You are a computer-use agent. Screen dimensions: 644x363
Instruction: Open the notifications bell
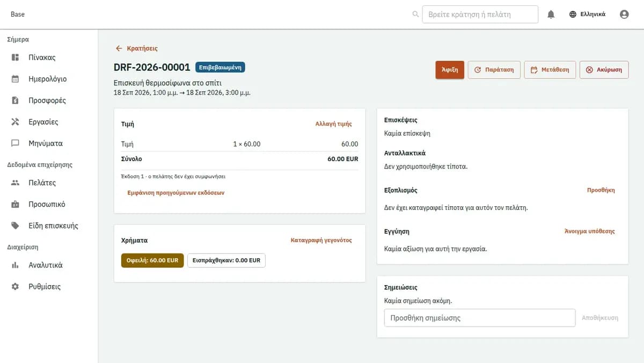point(551,14)
